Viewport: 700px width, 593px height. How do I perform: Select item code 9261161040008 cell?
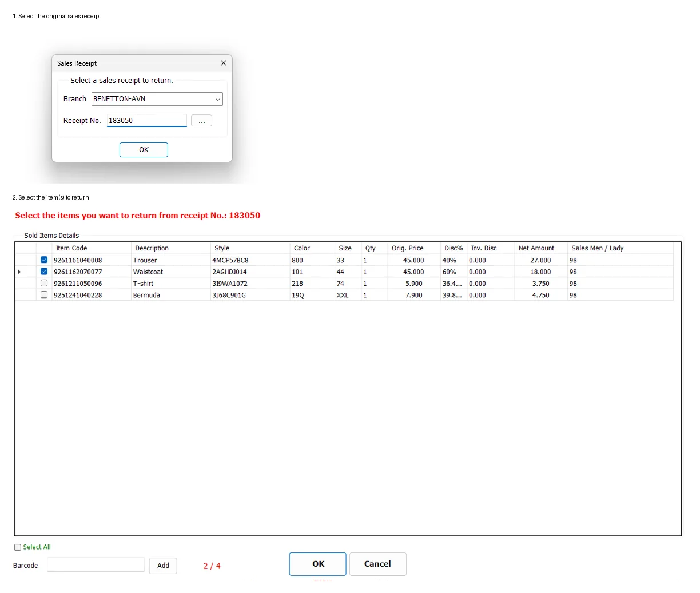click(92, 260)
